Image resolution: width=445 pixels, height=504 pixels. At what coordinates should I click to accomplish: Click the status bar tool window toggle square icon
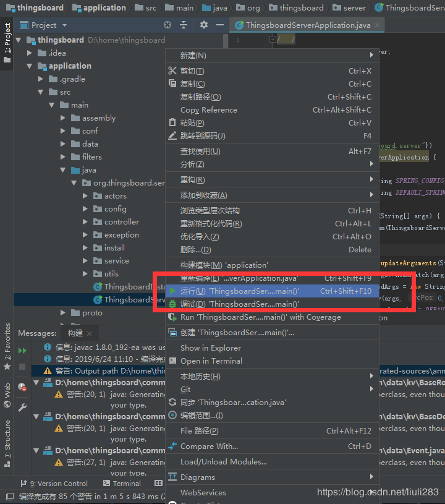click(10, 497)
